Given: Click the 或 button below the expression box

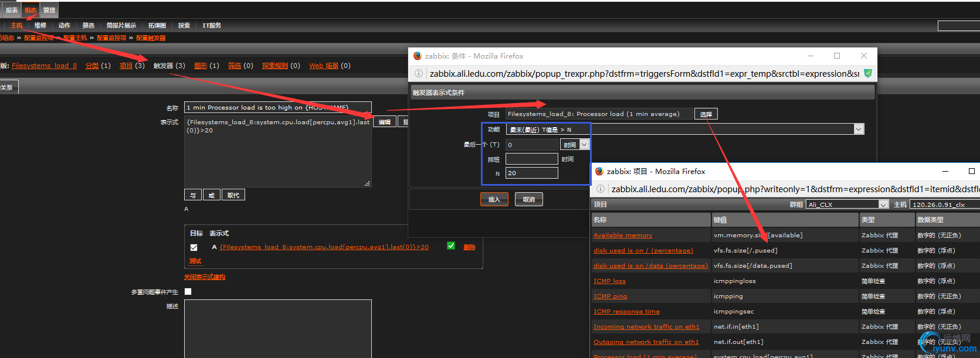Looking at the screenshot, I should click(212, 195).
